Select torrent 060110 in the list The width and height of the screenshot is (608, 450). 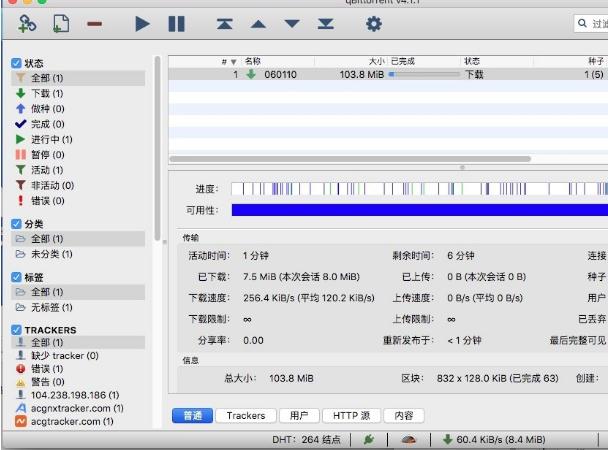(x=388, y=74)
